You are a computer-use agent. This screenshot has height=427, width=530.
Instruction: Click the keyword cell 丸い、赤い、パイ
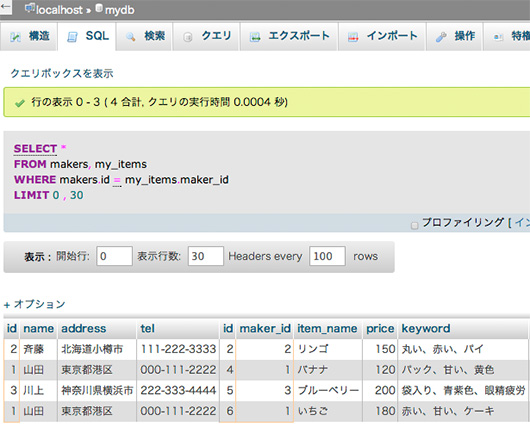pos(463,349)
